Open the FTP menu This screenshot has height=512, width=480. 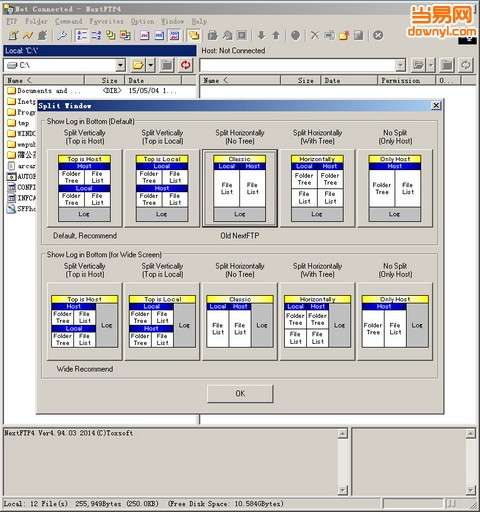[x=12, y=21]
